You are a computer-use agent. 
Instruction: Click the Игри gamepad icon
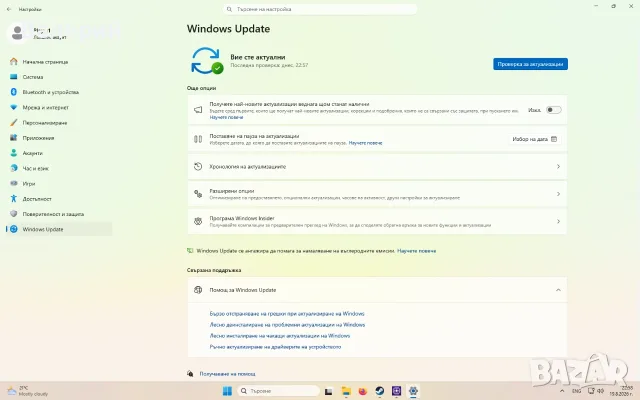click(13, 183)
